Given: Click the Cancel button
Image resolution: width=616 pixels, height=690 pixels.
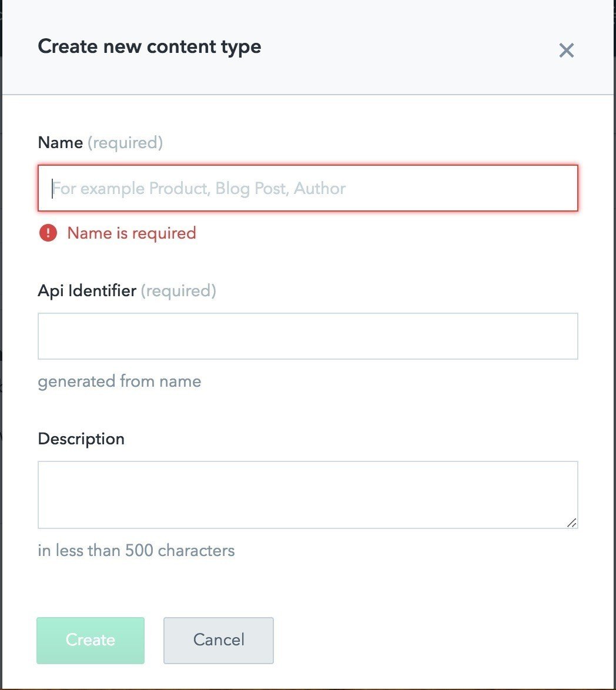Looking at the screenshot, I should pyautogui.click(x=219, y=640).
